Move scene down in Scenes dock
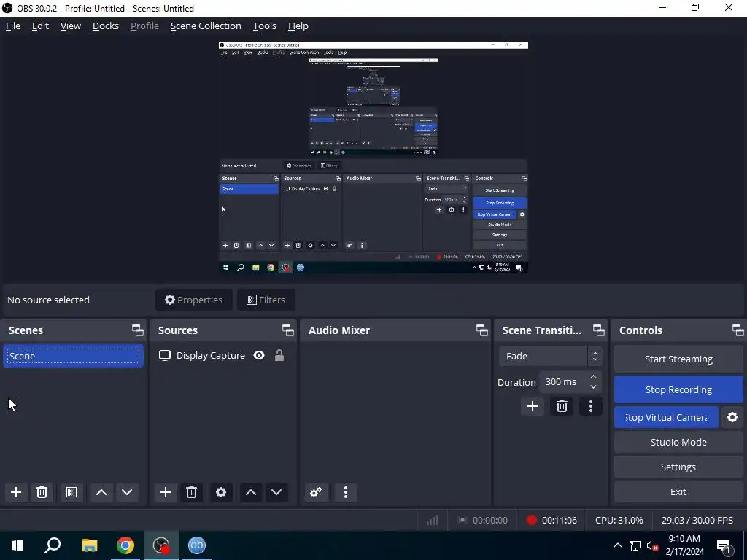 pos(127,492)
